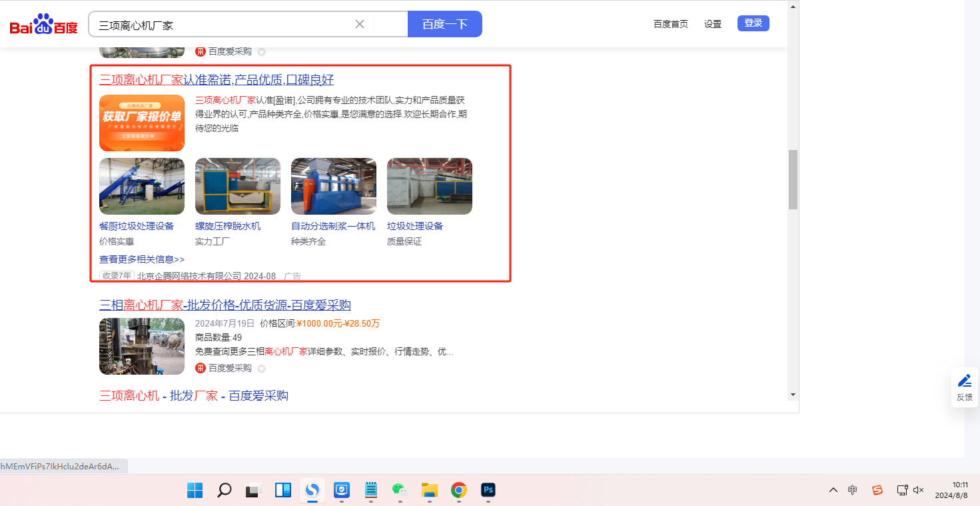
Task: Click the Baidu logo
Action: [x=43, y=25]
